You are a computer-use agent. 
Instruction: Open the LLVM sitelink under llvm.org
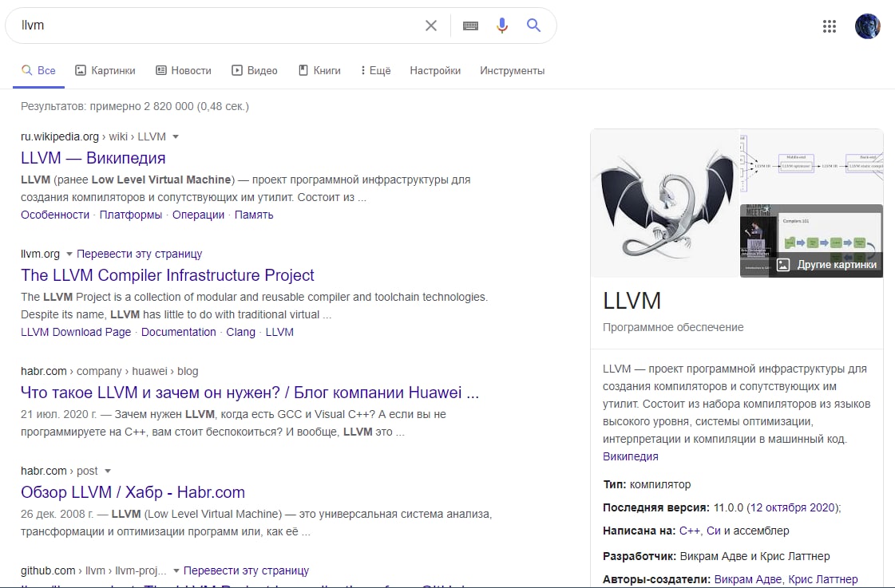(x=279, y=333)
